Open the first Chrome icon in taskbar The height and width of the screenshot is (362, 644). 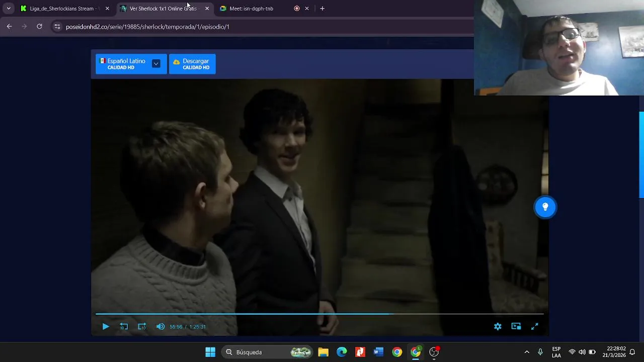[x=397, y=352]
